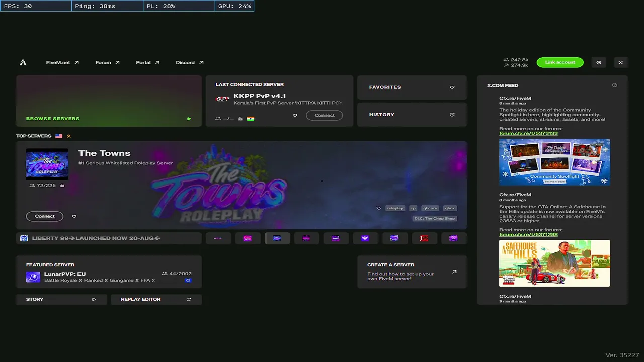Click The Towns locked server icon
Viewport: 644px width, 362px height.
click(x=62, y=186)
